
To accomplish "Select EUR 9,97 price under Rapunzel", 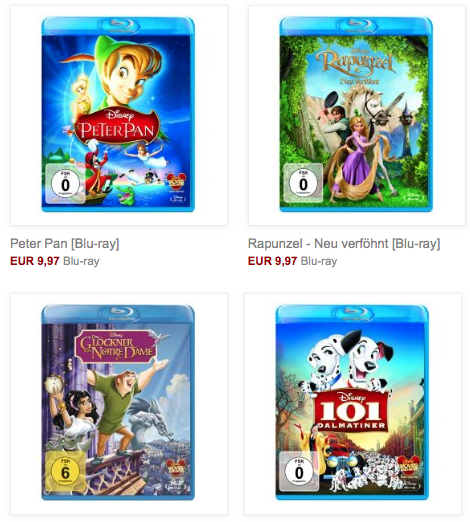I will click(273, 261).
